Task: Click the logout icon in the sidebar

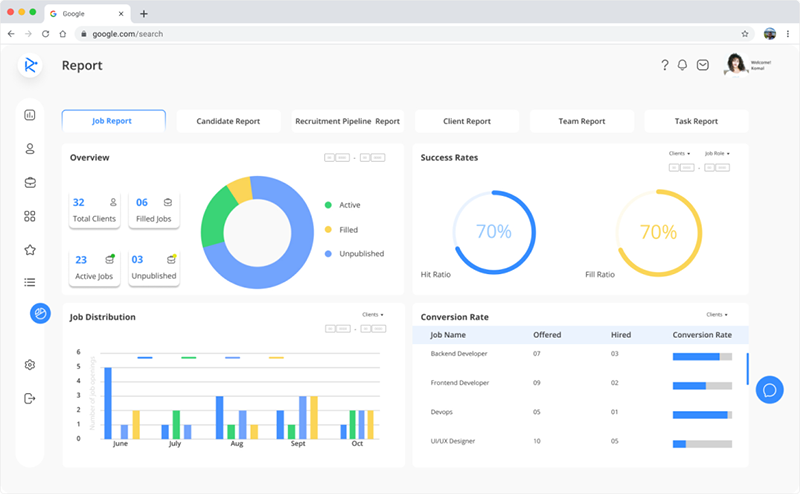Action: (x=30, y=399)
